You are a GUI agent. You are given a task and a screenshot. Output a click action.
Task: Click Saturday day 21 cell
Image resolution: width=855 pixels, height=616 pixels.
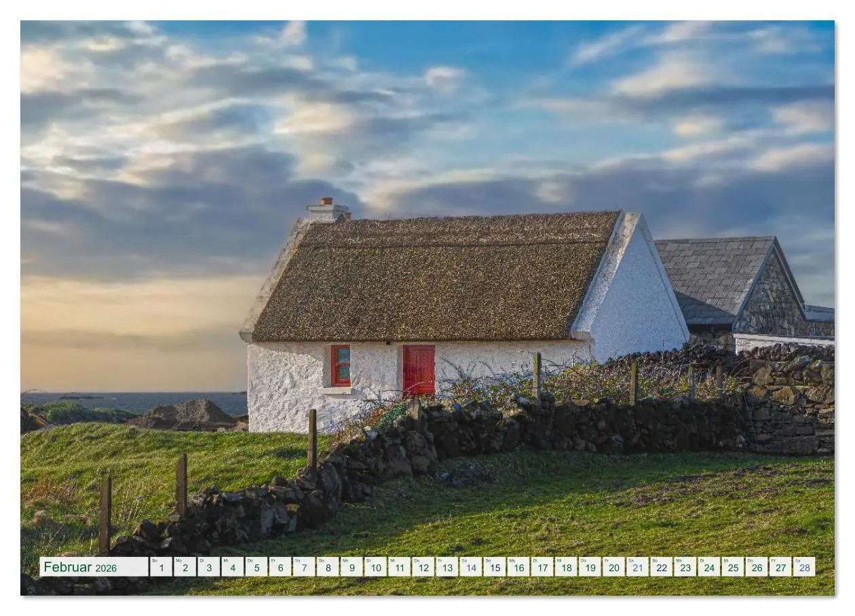point(637,567)
